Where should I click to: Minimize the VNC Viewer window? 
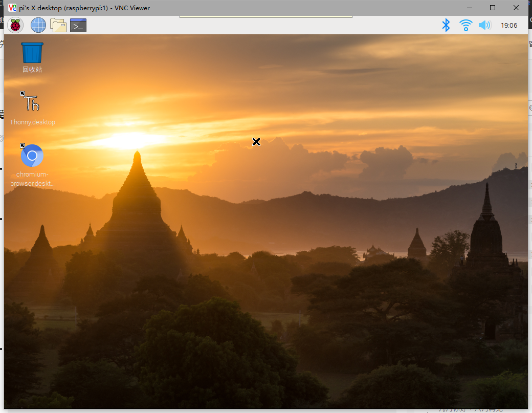(x=470, y=8)
